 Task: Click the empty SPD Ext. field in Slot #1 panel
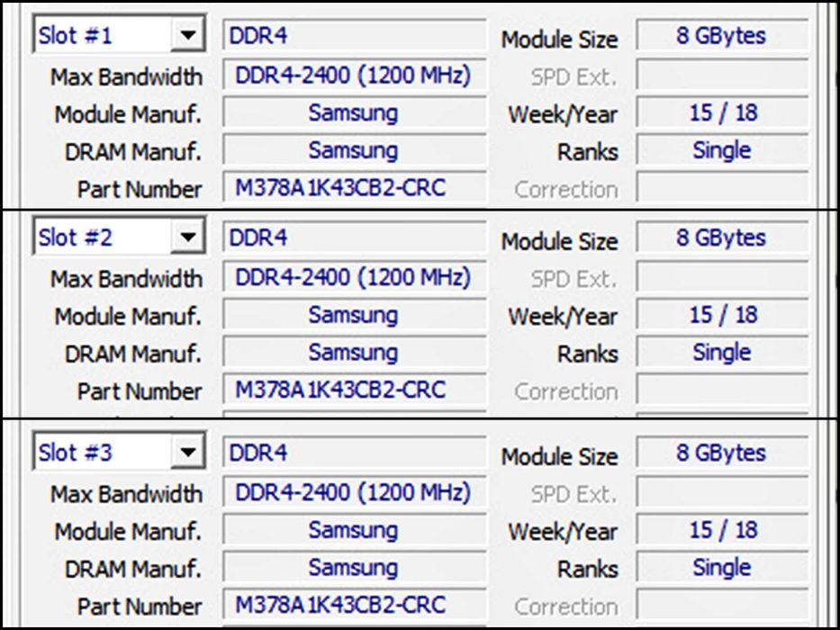[722, 75]
